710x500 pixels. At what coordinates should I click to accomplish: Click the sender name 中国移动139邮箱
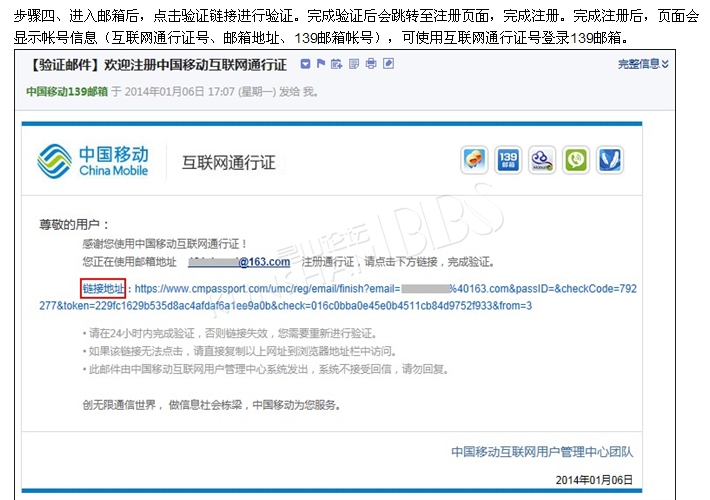point(66,91)
